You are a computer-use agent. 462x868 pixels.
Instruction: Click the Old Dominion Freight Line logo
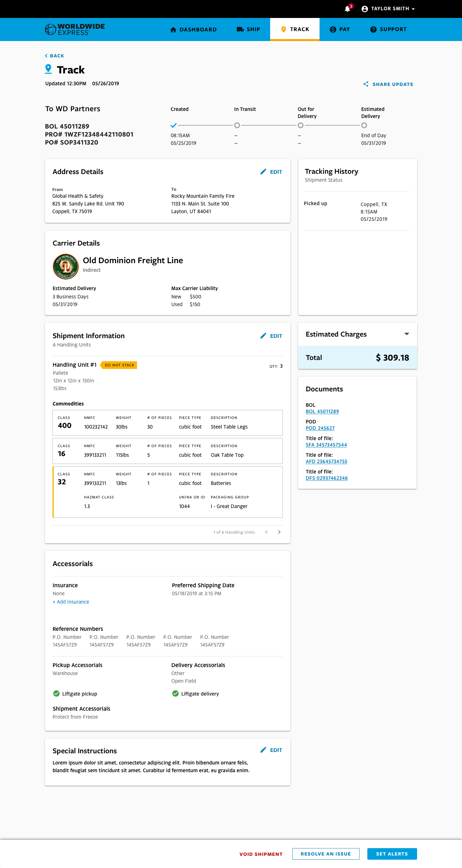pos(66,266)
